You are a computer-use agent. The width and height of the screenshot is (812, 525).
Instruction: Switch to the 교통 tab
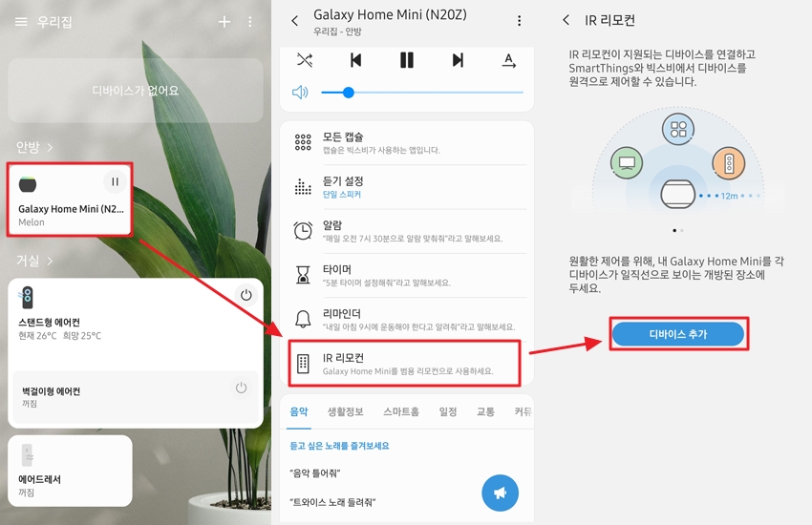485,411
